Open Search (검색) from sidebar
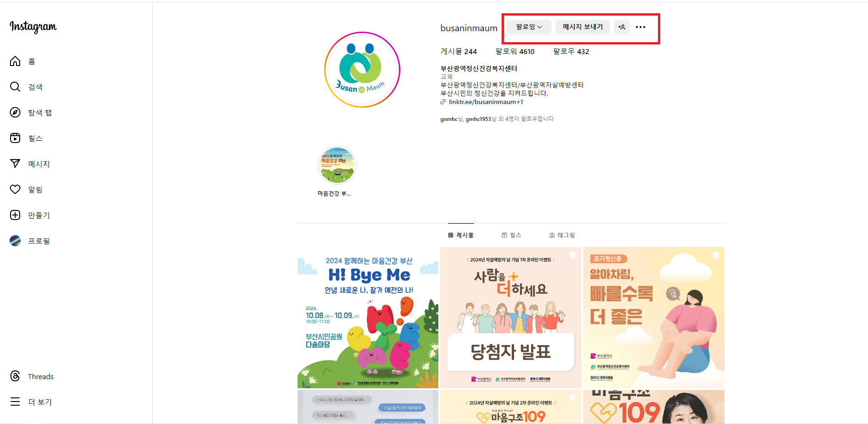This screenshot has width=868, height=424. (16, 87)
